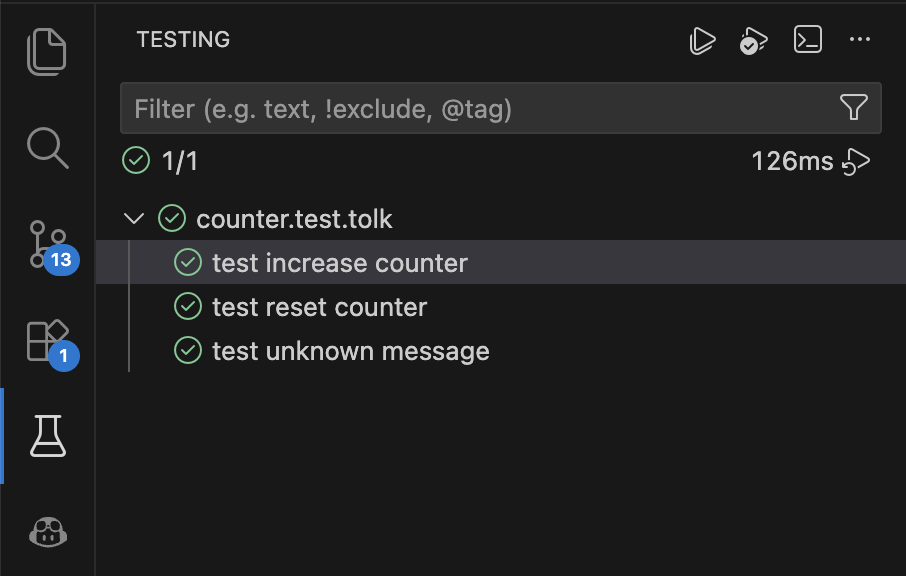Click passed status icon of test reset counter

(188, 307)
